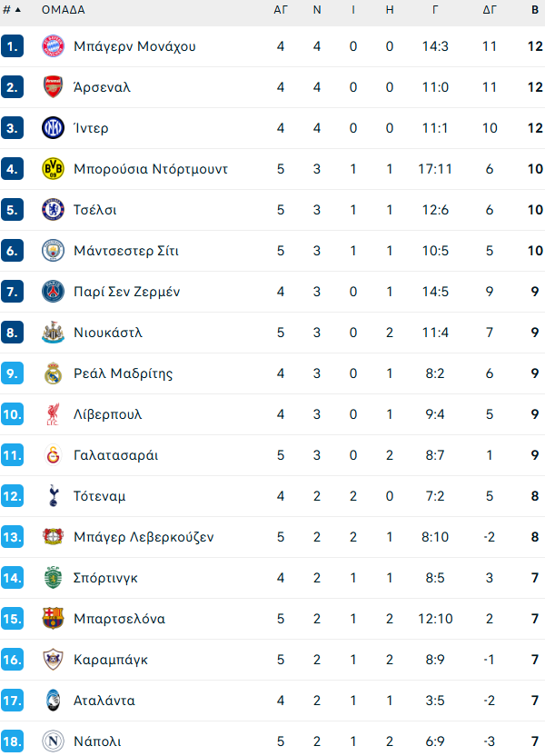Open the Μάντσεστερ Σίτι team link
This screenshot has height=756, width=545.
click(x=125, y=251)
